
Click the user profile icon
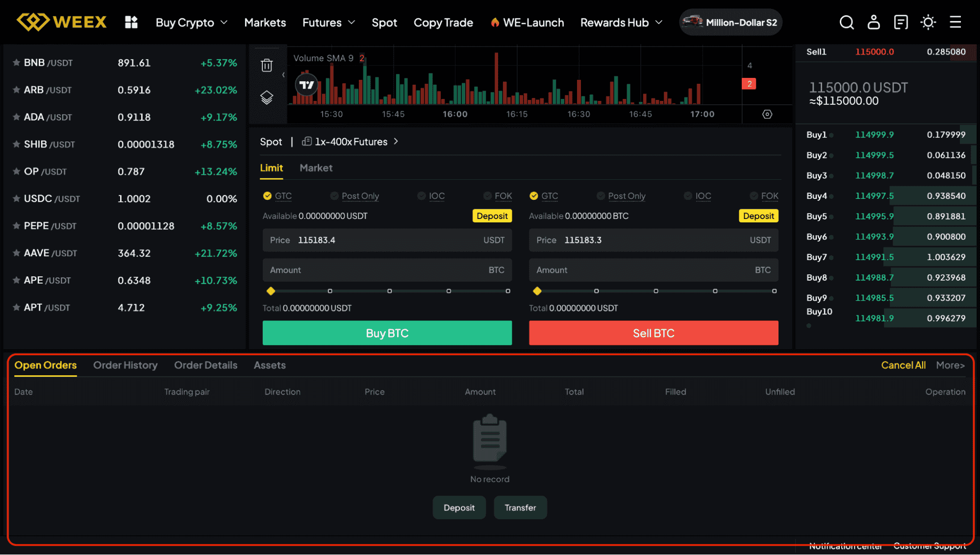pos(874,23)
